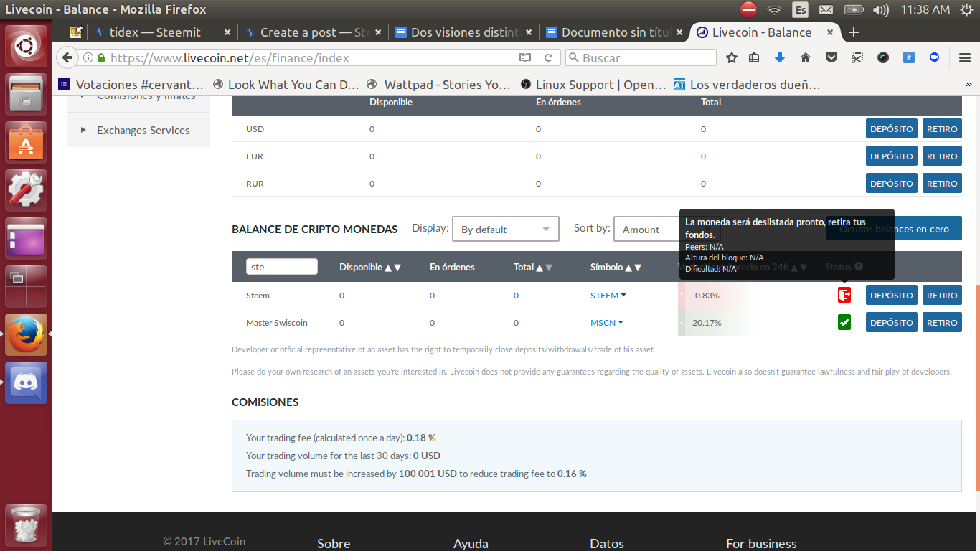The width and height of the screenshot is (980, 551).
Task: Open keyboard layout Es indicator
Action: (x=800, y=9)
